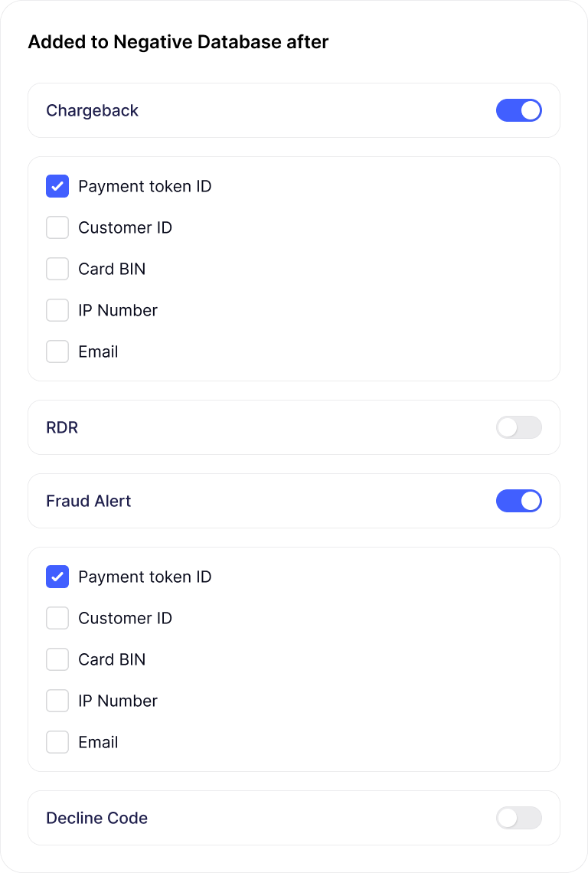The image size is (588, 873).
Task: Tick Customer ID checkbox under Fraud Alert
Action: (57, 618)
